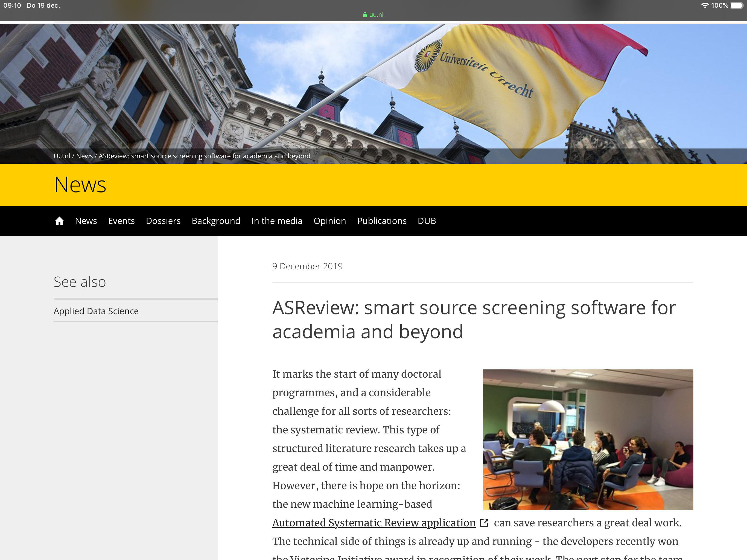Click the home icon in navigation bar
The height and width of the screenshot is (560, 747).
coord(59,221)
